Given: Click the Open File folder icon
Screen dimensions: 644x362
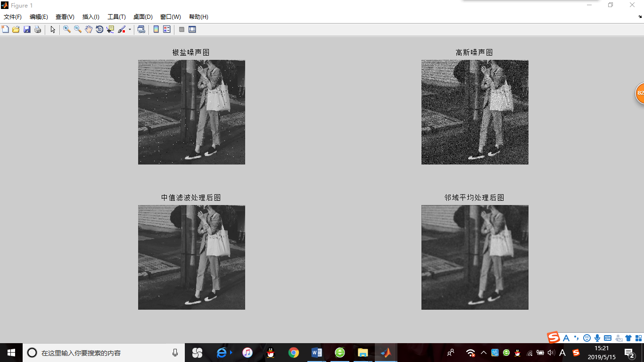Looking at the screenshot, I should [16, 29].
